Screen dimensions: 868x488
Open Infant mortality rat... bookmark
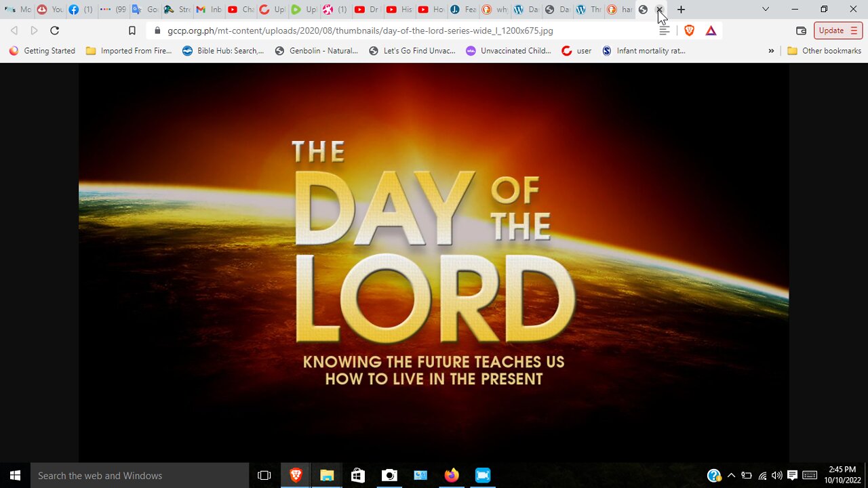pos(644,51)
